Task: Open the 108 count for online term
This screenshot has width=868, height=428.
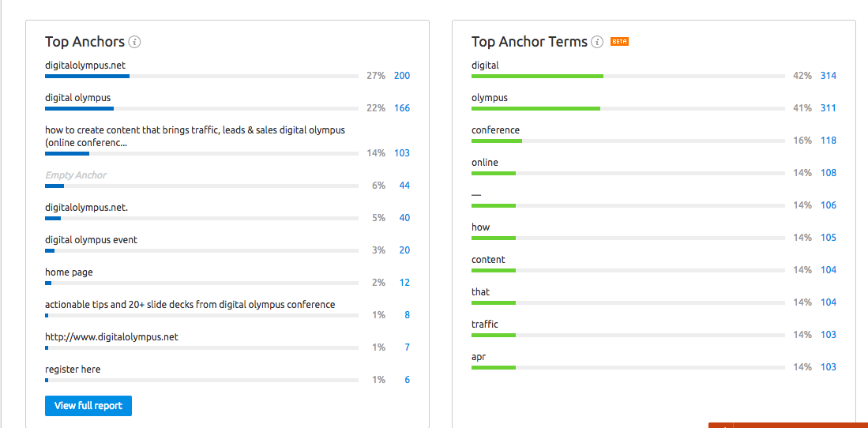Action: click(x=829, y=173)
